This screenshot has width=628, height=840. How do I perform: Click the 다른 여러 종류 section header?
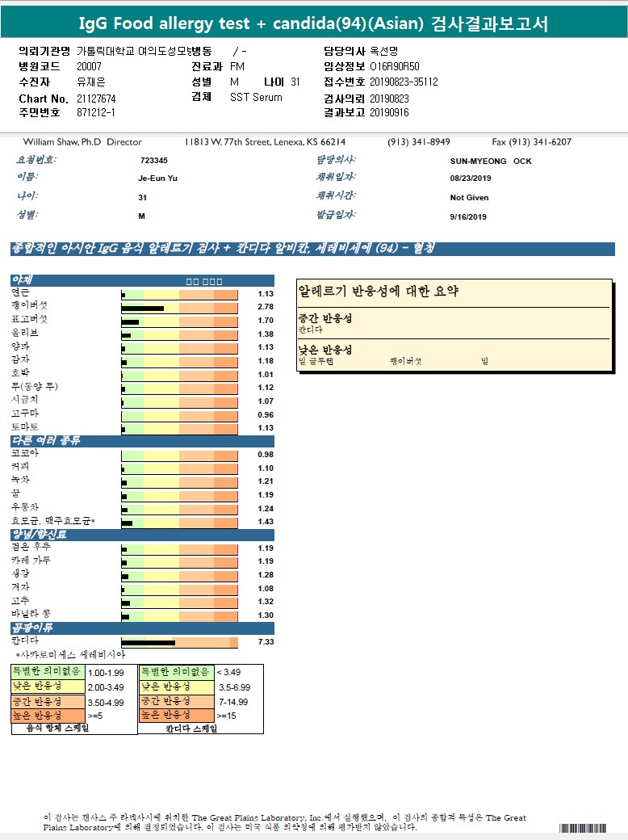(x=142, y=441)
